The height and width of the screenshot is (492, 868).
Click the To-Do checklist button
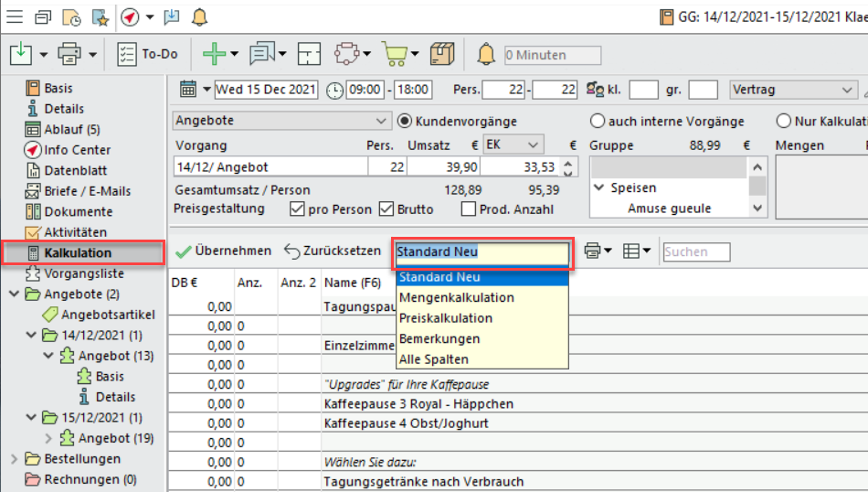pyautogui.click(x=148, y=55)
